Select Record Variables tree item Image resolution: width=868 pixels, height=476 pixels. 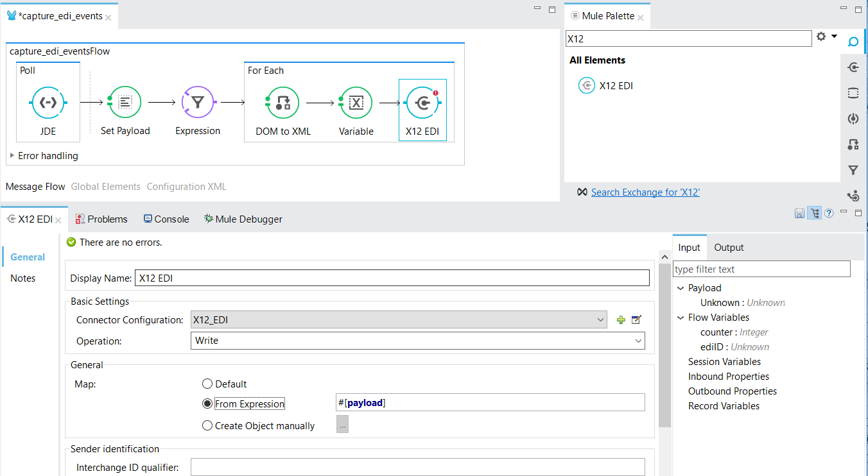724,406
